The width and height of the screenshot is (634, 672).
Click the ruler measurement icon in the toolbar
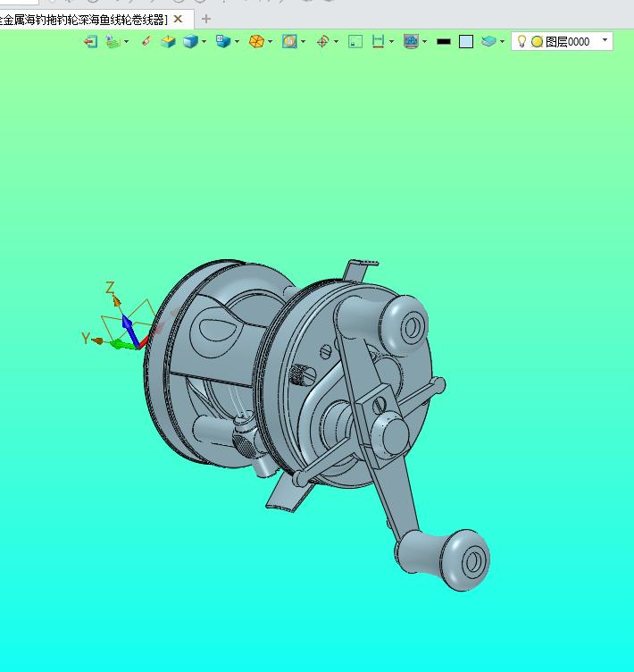click(x=378, y=41)
